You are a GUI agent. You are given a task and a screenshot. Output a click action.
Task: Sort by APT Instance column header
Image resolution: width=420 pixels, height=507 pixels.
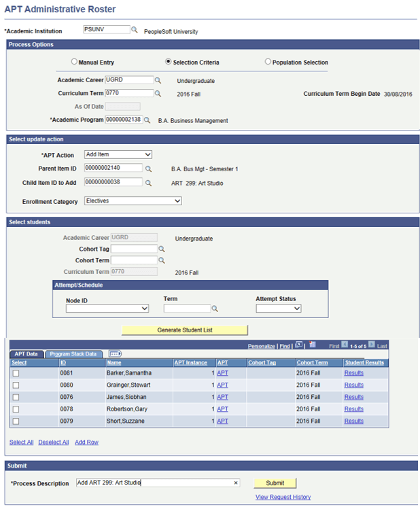click(191, 363)
